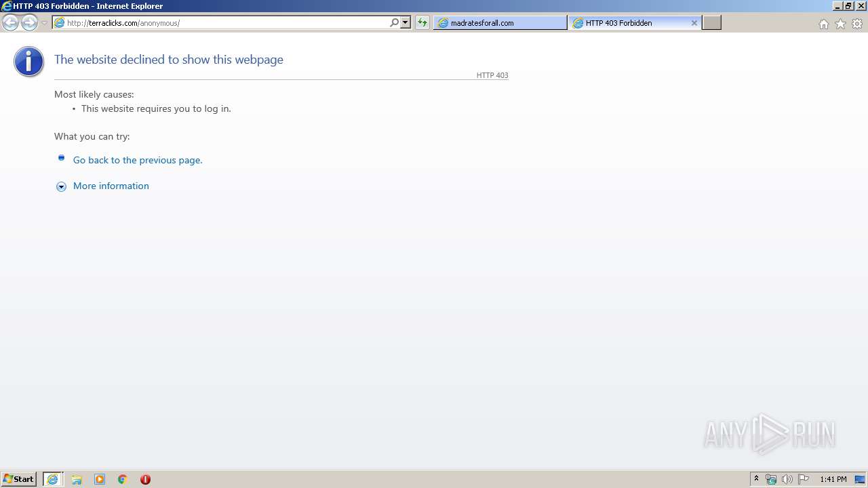Click Internet Explorer taskbar icon
Screen dimensions: 868x488
tap(53, 479)
